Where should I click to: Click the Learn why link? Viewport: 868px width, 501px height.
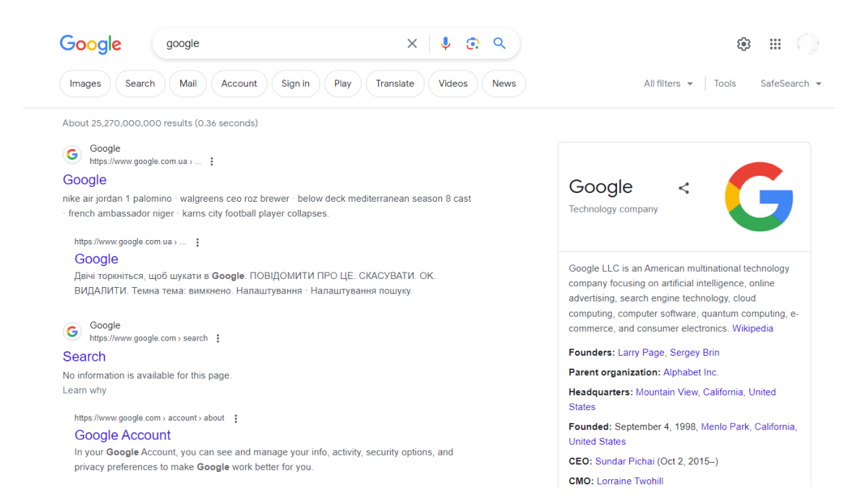click(85, 390)
